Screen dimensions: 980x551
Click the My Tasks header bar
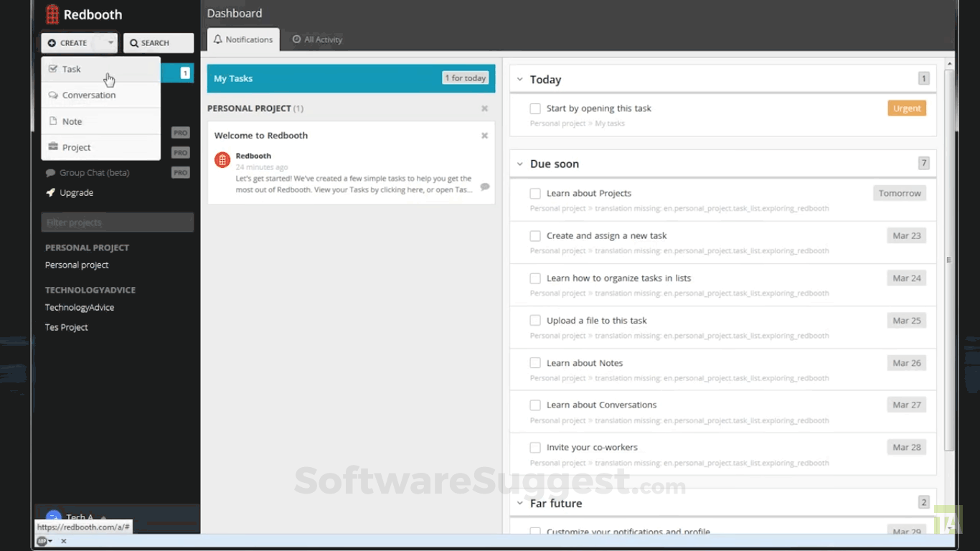click(352, 78)
